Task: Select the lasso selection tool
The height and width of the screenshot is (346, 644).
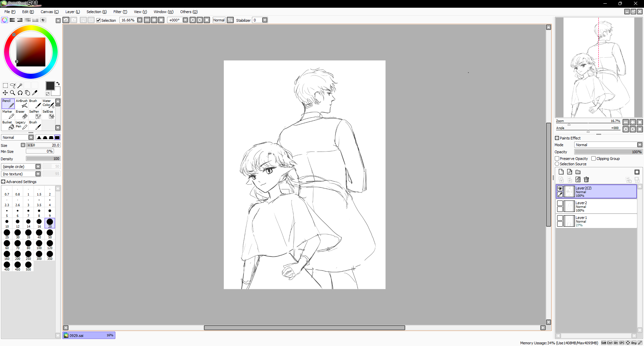Action: pyautogui.click(x=12, y=85)
